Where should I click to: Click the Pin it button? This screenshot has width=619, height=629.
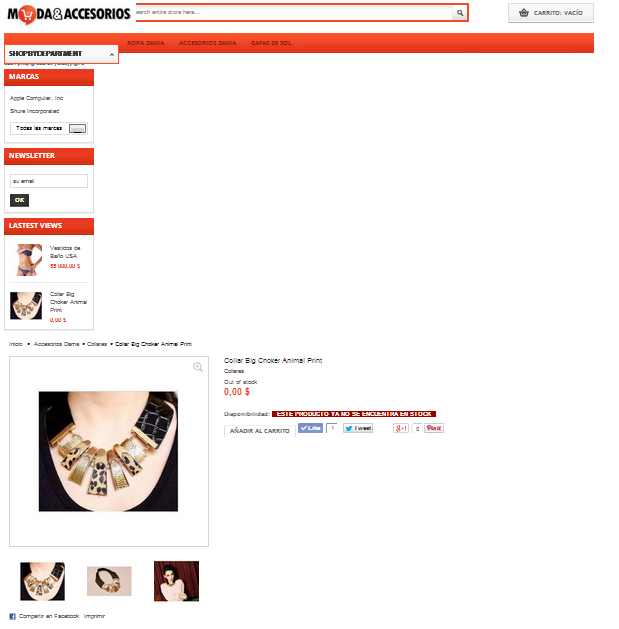pyautogui.click(x=434, y=428)
